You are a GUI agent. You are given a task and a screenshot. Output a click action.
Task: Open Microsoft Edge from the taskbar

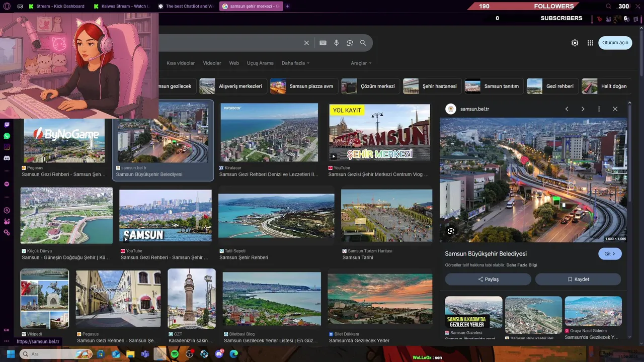[234, 354]
